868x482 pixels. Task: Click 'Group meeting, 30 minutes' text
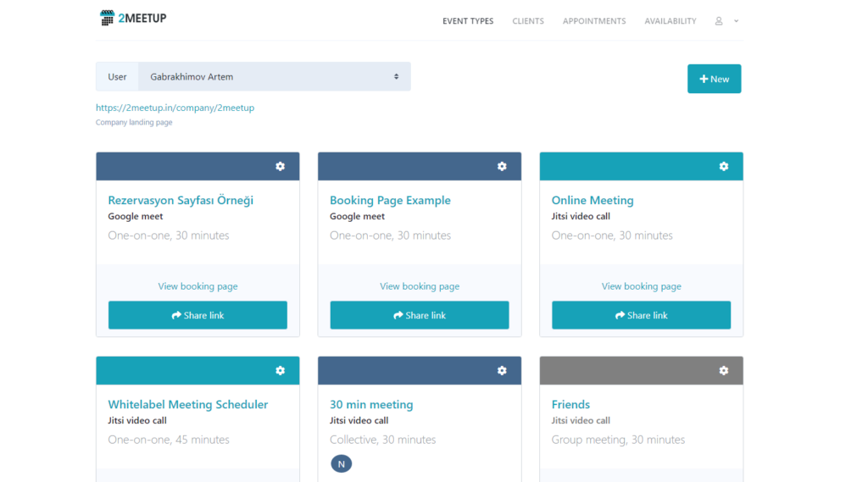coord(618,440)
